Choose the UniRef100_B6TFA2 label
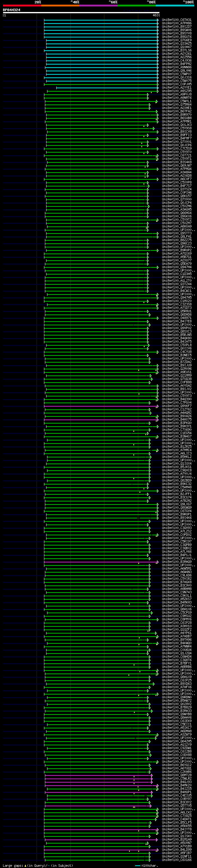 click(x=177, y=111)
